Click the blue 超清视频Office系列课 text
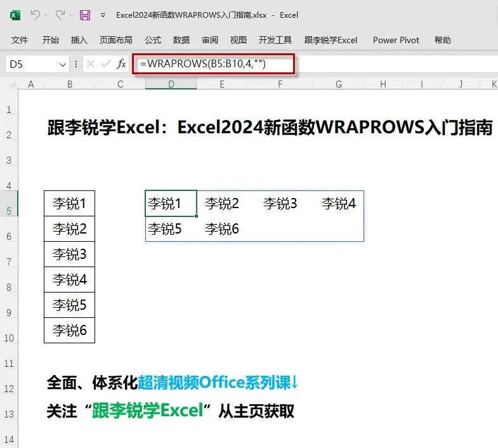The image size is (498, 448). pos(218,382)
